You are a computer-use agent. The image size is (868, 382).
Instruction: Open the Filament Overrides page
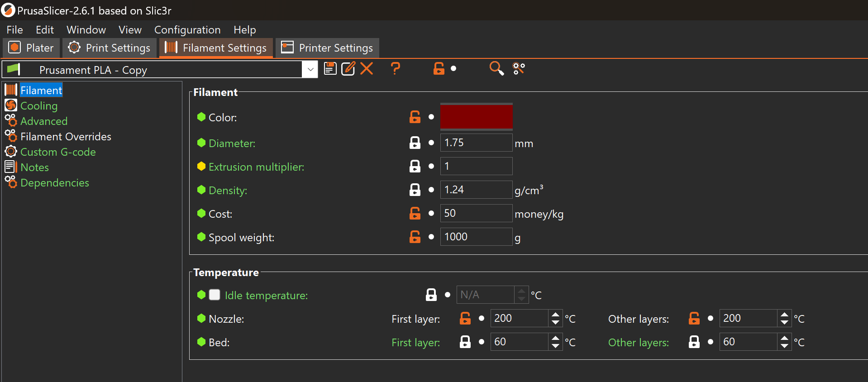point(66,137)
